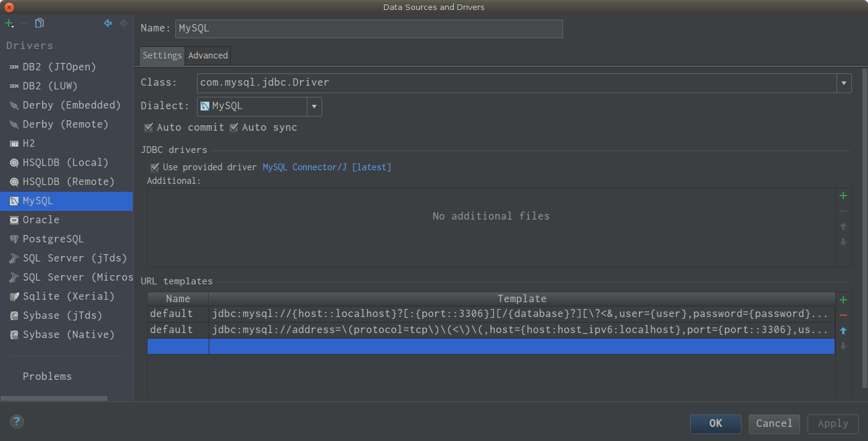Open help with the question mark icon
The width and height of the screenshot is (868, 441).
[x=17, y=422]
